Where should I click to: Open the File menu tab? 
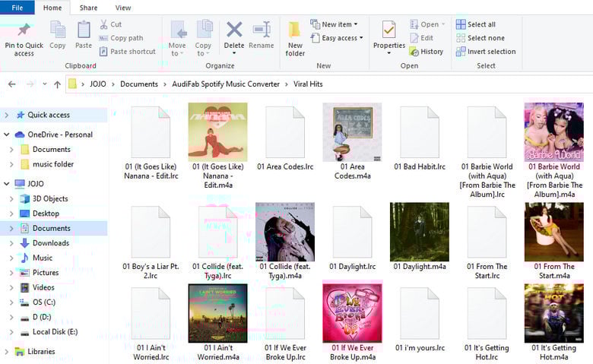pos(17,8)
